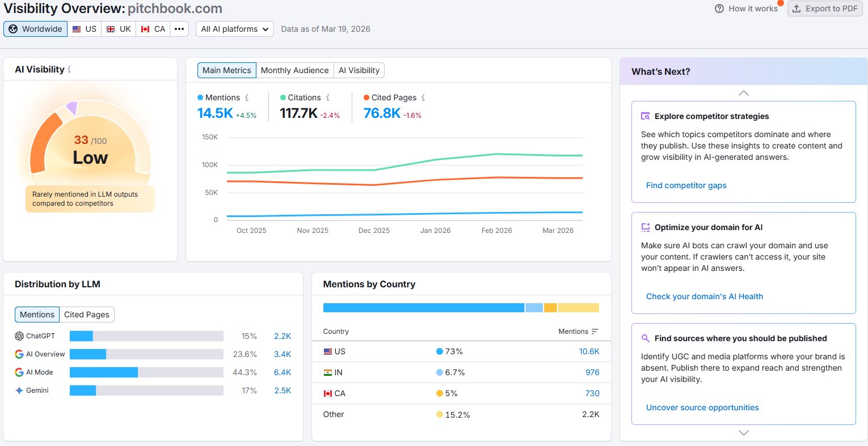The image size is (868, 446).
Task: Click the Mentions column sort icon
Action: coord(595,332)
